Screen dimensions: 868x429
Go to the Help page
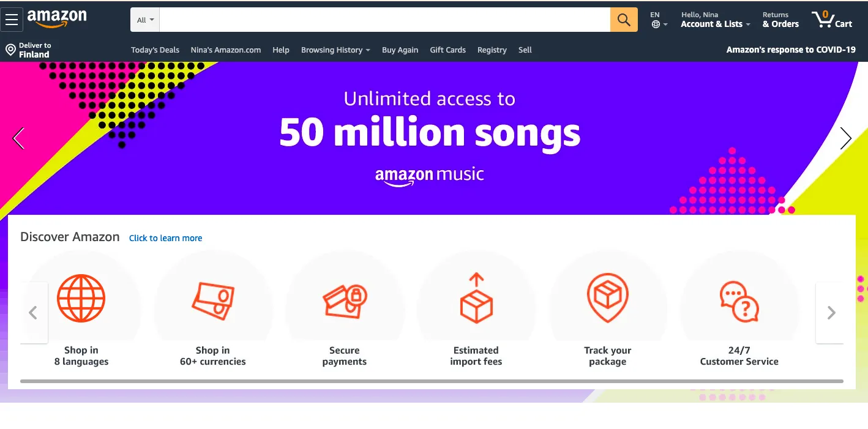pos(281,50)
